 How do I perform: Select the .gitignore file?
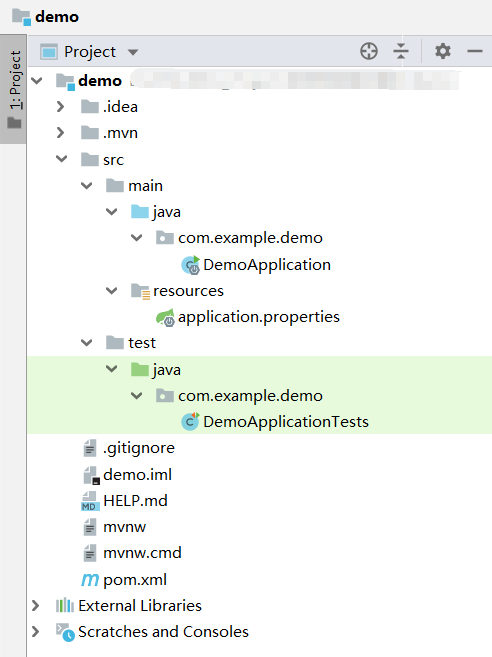pos(138,448)
